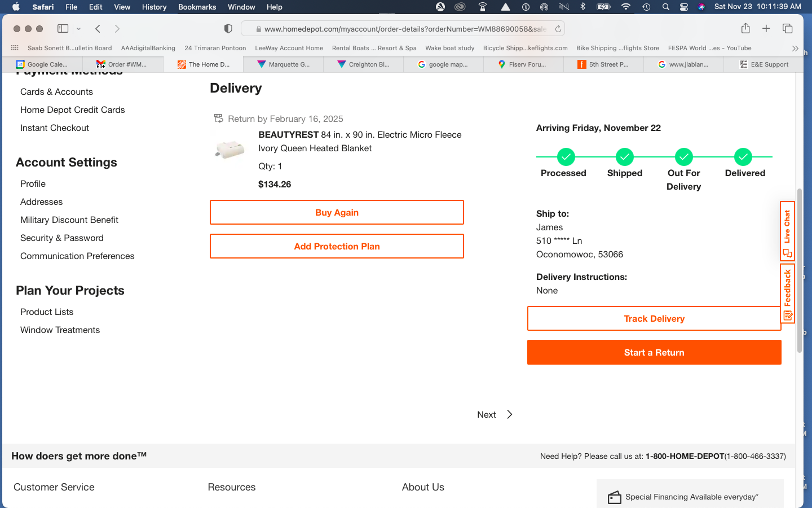Click the Track Delivery button
812x508 pixels.
[x=654, y=318]
